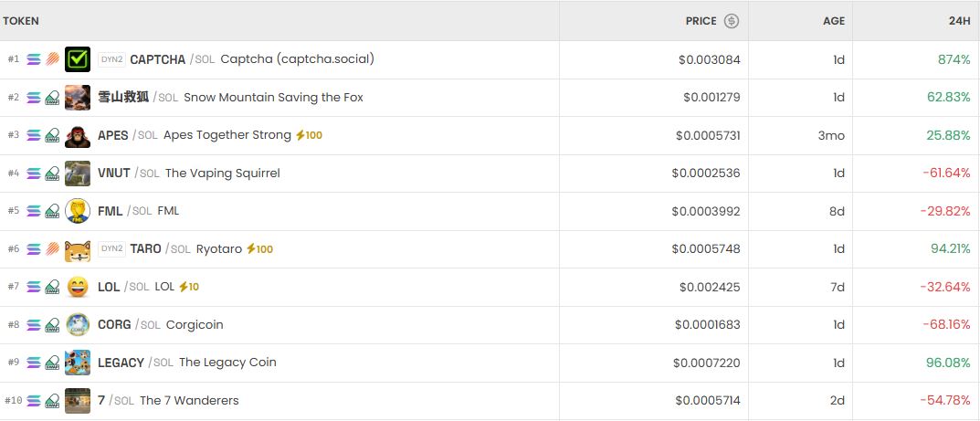
Task: Click the orange Meteora DEX icon beside CAPTCHA
Action: click(52, 59)
